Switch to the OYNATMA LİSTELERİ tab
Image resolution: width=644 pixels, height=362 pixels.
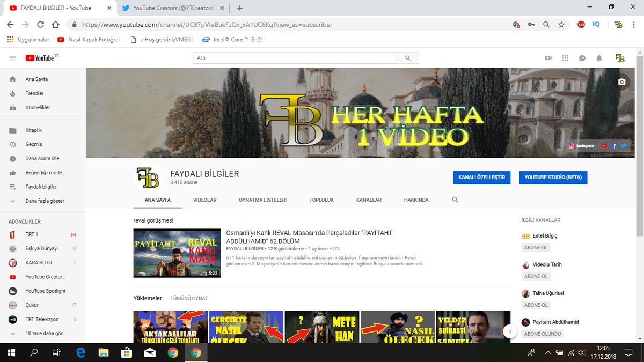point(263,200)
